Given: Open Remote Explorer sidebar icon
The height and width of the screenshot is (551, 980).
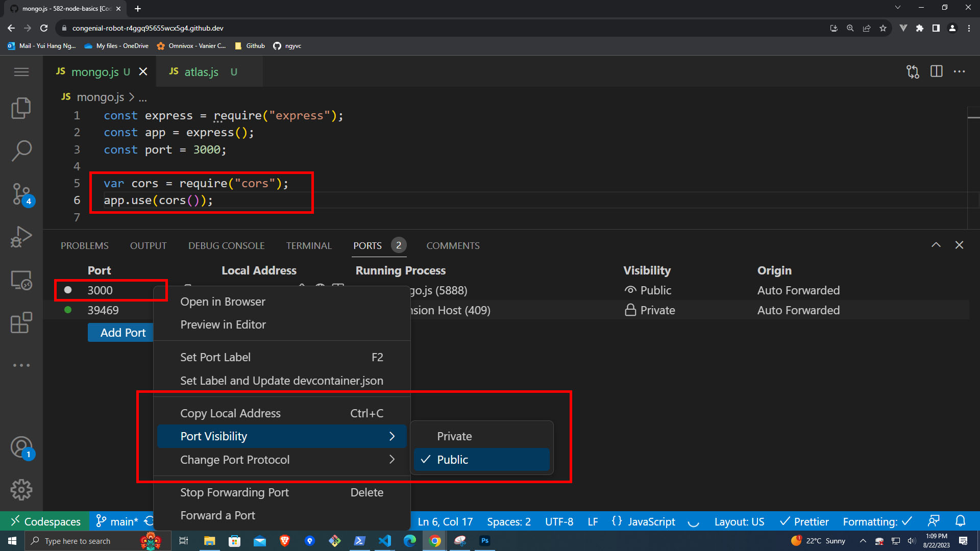Looking at the screenshot, I should pos(21,280).
